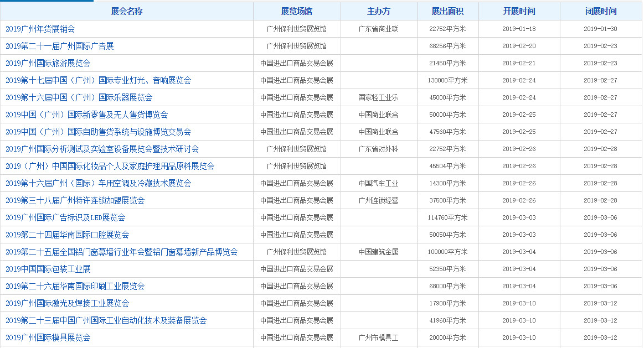644x348 pixels.
Task: Select area cell 37500平方米
Action: 447,201
